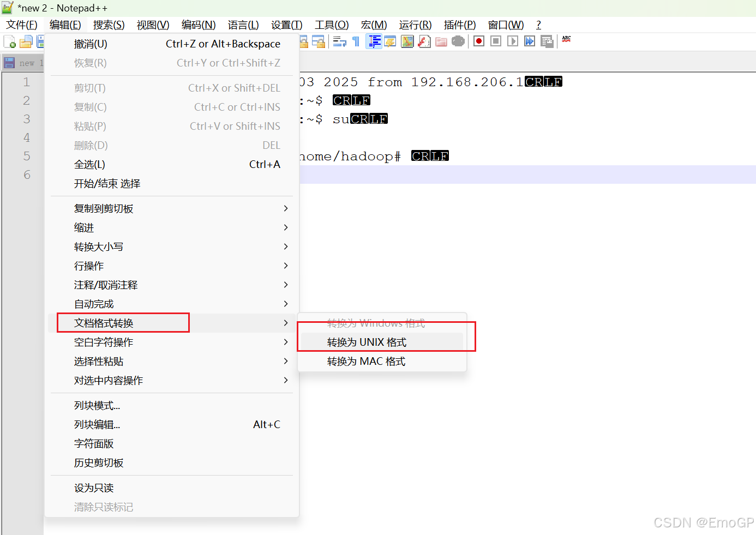Open the 运行(R) menu

click(x=416, y=25)
